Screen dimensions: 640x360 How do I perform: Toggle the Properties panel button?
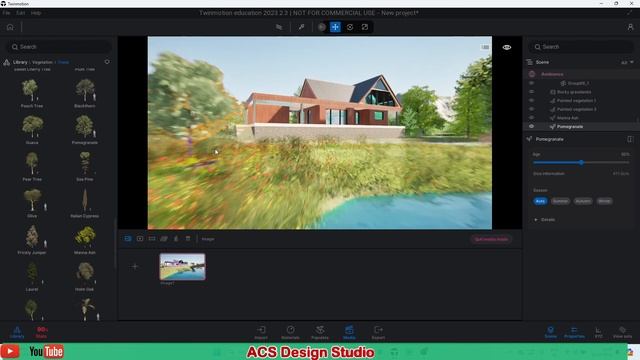coord(574,332)
